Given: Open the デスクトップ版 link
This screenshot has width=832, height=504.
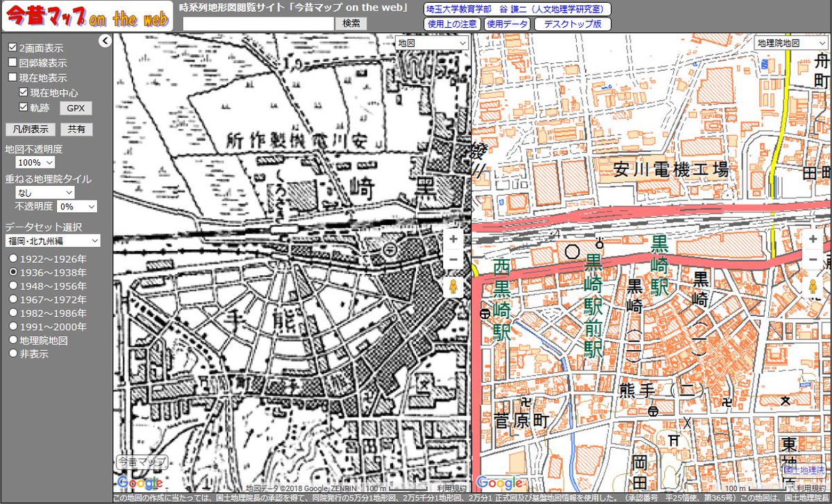Looking at the screenshot, I should [573, 24].
